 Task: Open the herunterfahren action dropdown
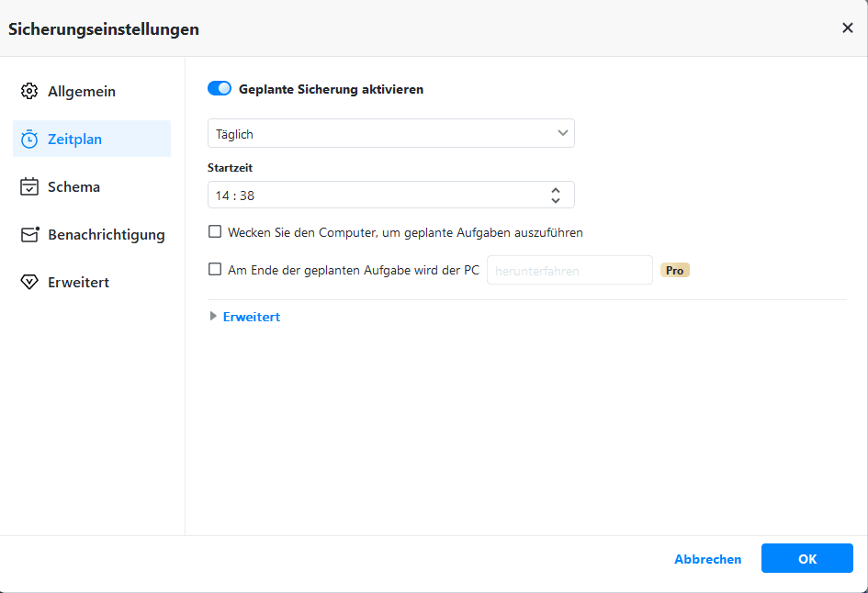point(569,271)
